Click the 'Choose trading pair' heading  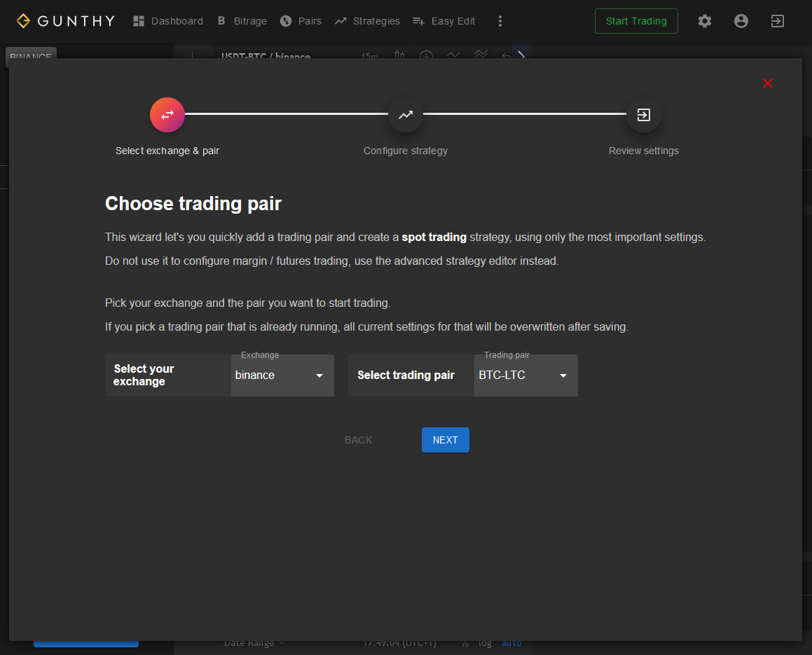tap(193, 203)
